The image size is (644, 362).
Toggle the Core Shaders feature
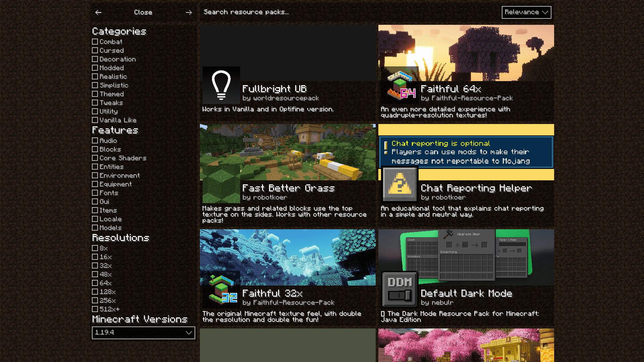95,158
